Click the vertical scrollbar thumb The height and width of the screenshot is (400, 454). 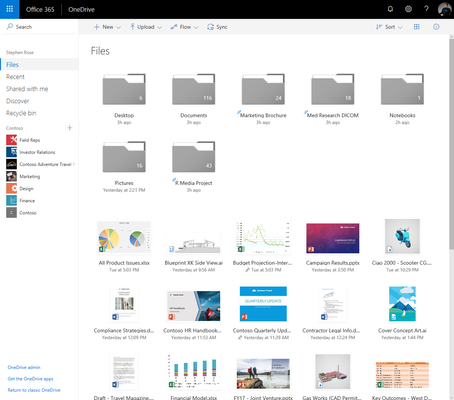click(451, 143)
